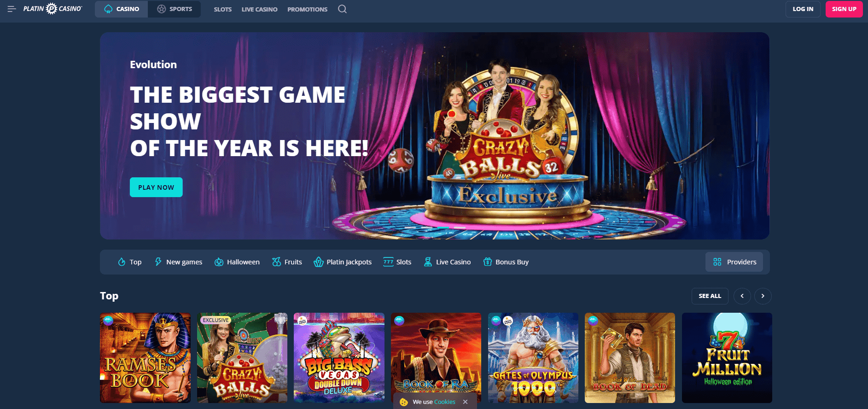The image size is (868, 409).
Task: Open the Book of Dead game thumbnail
Action: coord(630,358)
